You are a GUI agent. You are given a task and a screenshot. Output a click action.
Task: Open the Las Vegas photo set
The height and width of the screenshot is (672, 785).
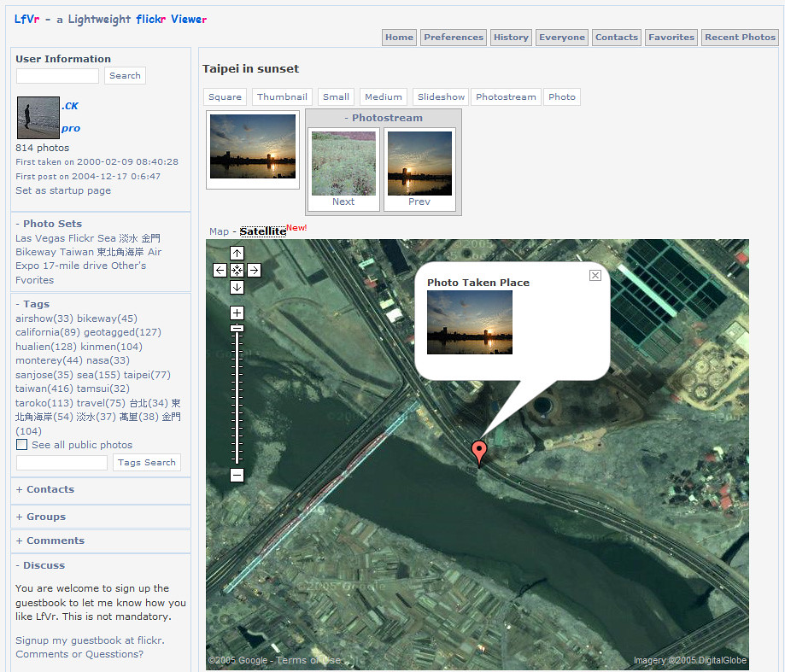(x=40, y=238)
